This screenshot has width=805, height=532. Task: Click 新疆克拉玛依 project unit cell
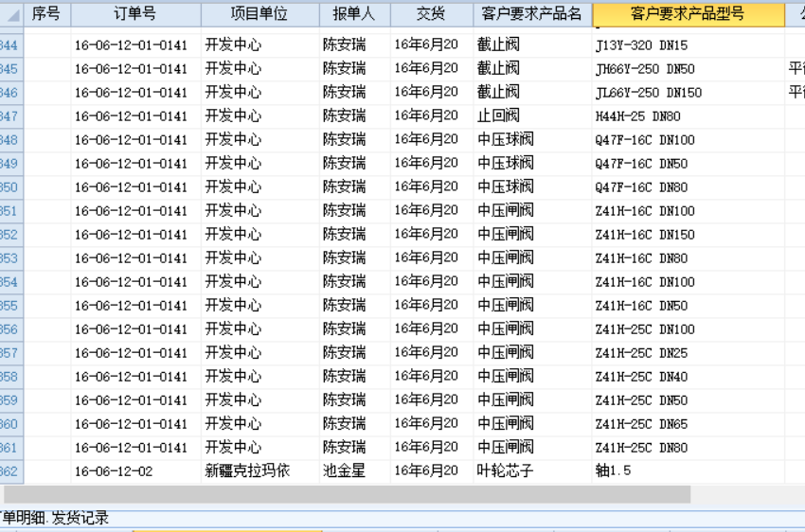point(259,471)
